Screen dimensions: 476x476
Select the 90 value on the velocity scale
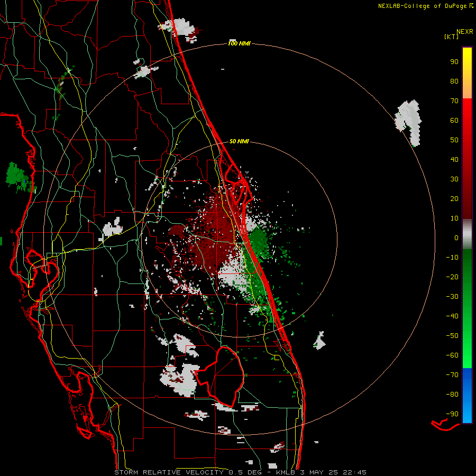(454, 62)
